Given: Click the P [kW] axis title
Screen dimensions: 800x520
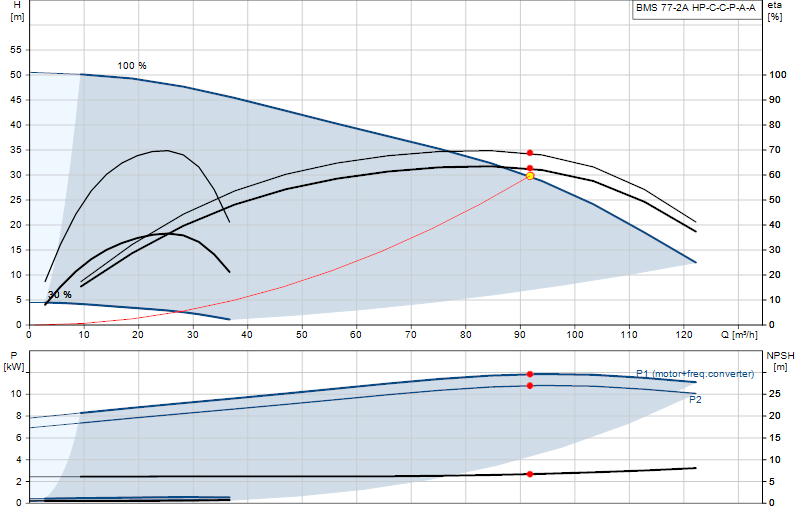Looking at the screenshot, I should pos(14,361).
